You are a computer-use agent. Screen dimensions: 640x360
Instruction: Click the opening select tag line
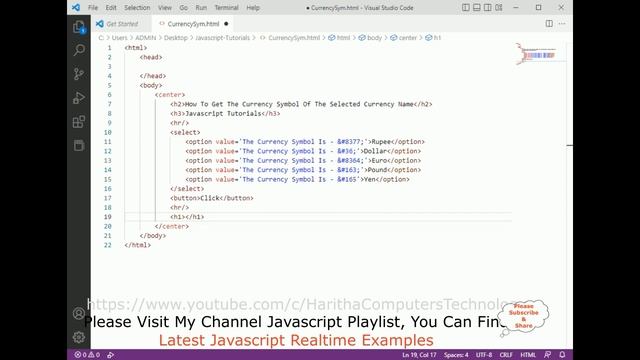(x=185, y=132)
